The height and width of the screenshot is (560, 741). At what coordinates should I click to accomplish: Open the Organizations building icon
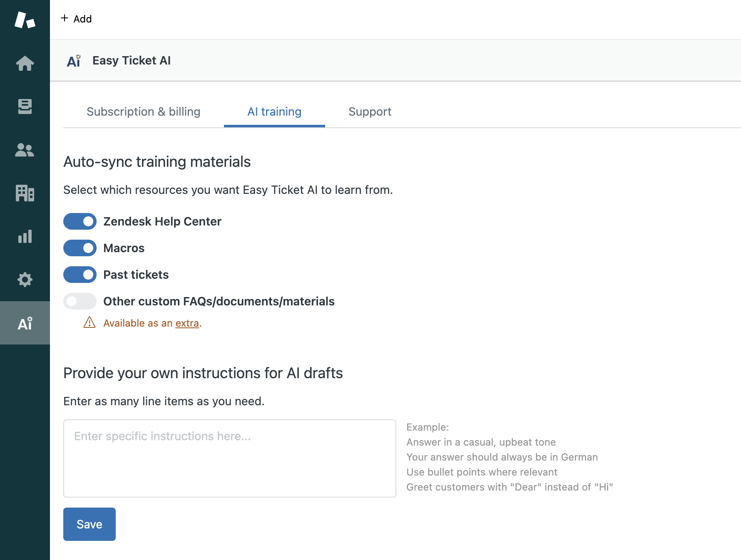tap(25, 193)
